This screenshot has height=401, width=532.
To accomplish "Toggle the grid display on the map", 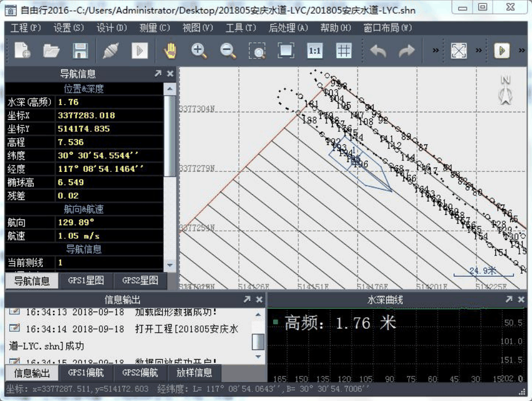I will tap(342, 50).
